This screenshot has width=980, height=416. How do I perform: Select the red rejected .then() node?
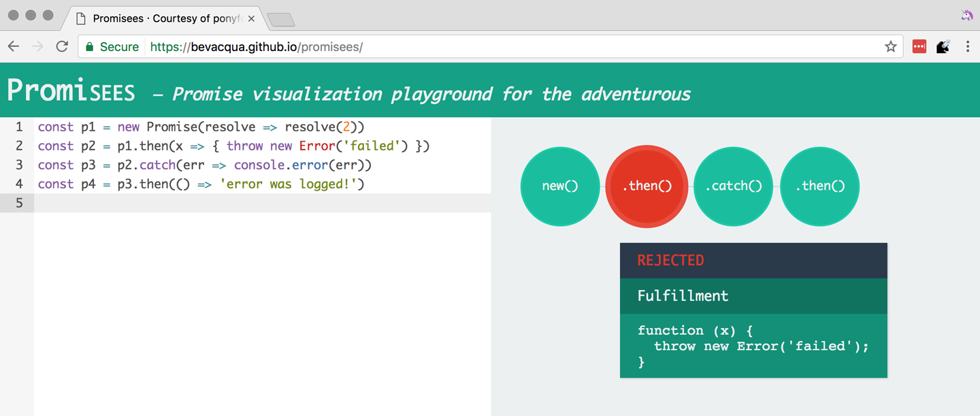click(647, 187)
